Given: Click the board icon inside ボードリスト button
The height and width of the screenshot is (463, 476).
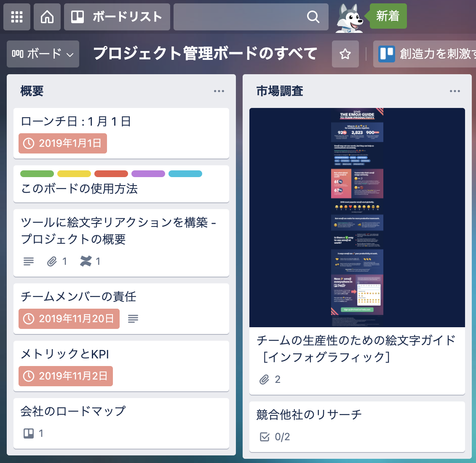Looking at the screenshot, I should [x=78, y=17].
